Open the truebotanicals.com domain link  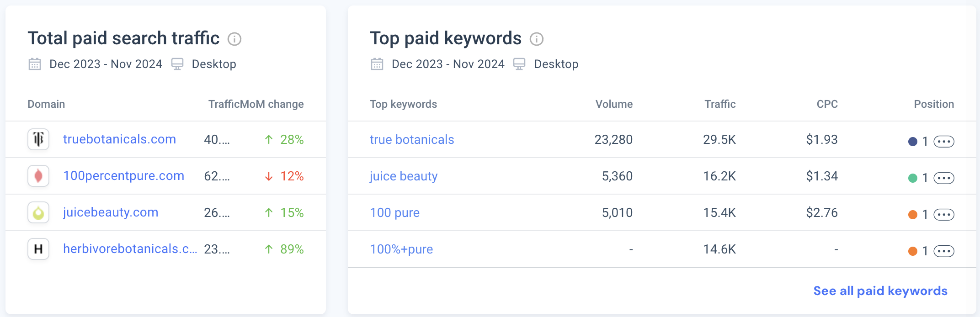click(119, 139)
